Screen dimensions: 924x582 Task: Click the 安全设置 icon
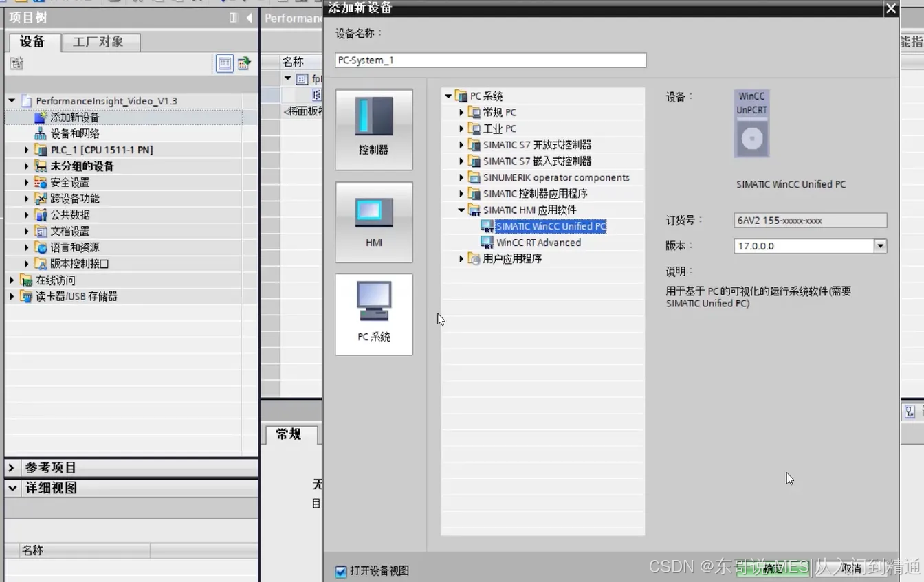[x=41, y=182]
